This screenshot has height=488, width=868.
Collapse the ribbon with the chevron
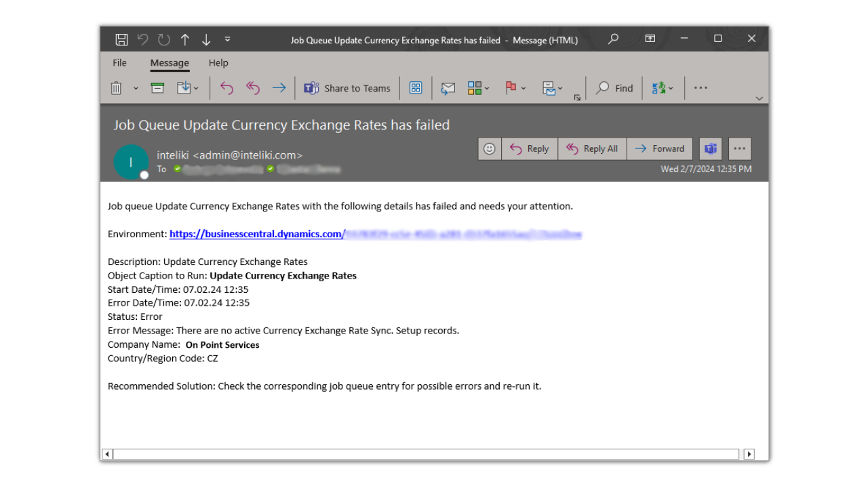pyautogui.click(x=759, y=98)
